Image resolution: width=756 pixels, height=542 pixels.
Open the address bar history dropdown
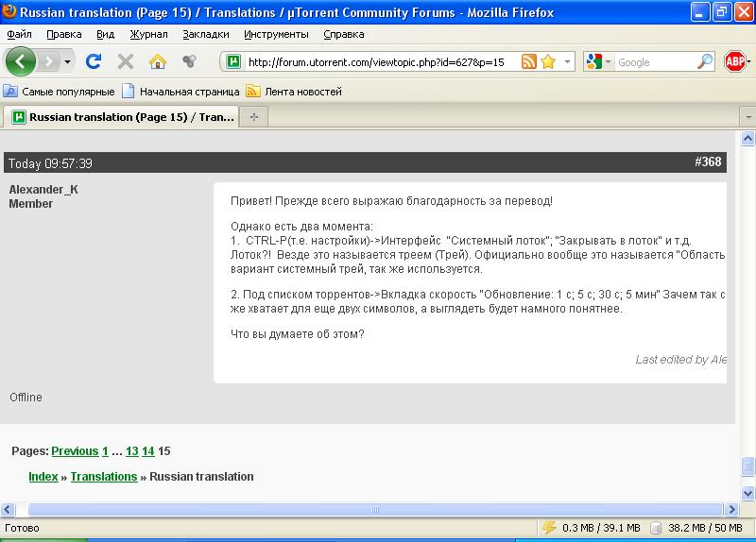click(x=568, y=61)
